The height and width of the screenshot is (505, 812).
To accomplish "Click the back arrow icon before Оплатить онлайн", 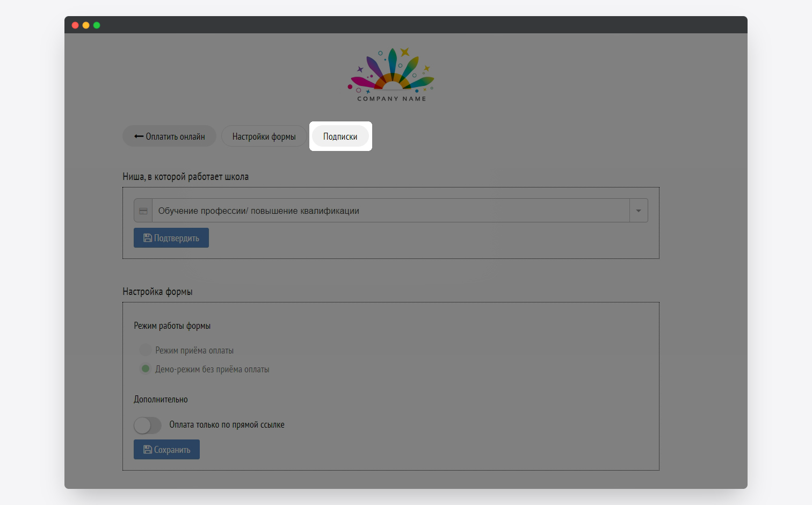I will 139,136.
